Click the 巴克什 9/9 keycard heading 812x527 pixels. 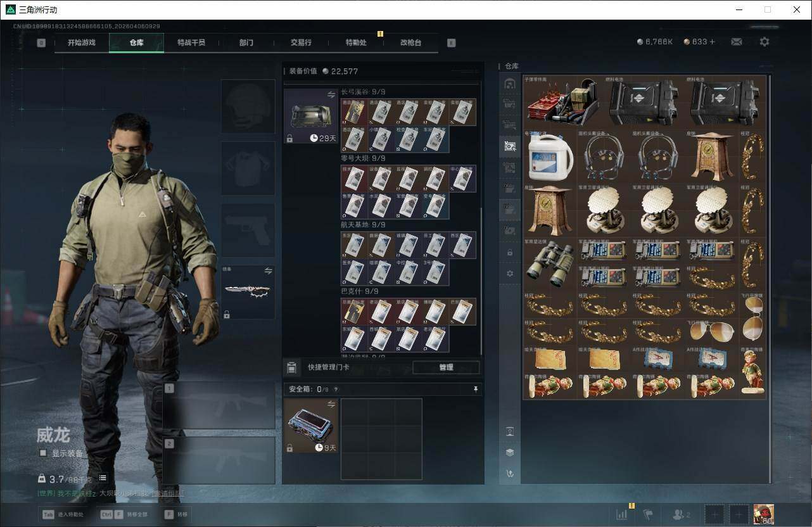tap(359, 291)
